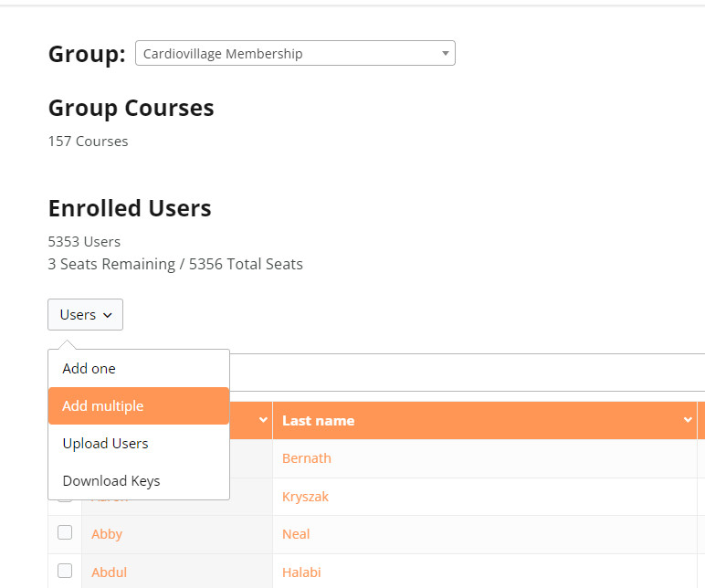Open Last name column sort chevron
This screenshot has height=588, width=705.
688,420
